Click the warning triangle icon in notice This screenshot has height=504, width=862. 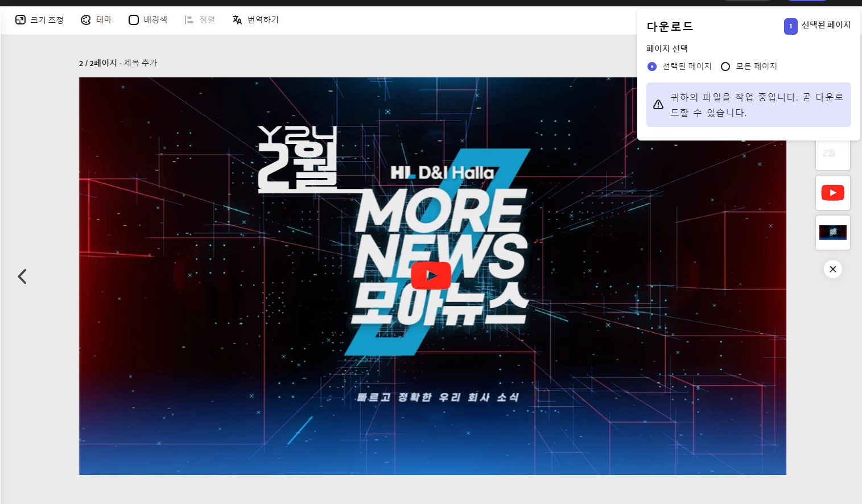tap(658, 105)
